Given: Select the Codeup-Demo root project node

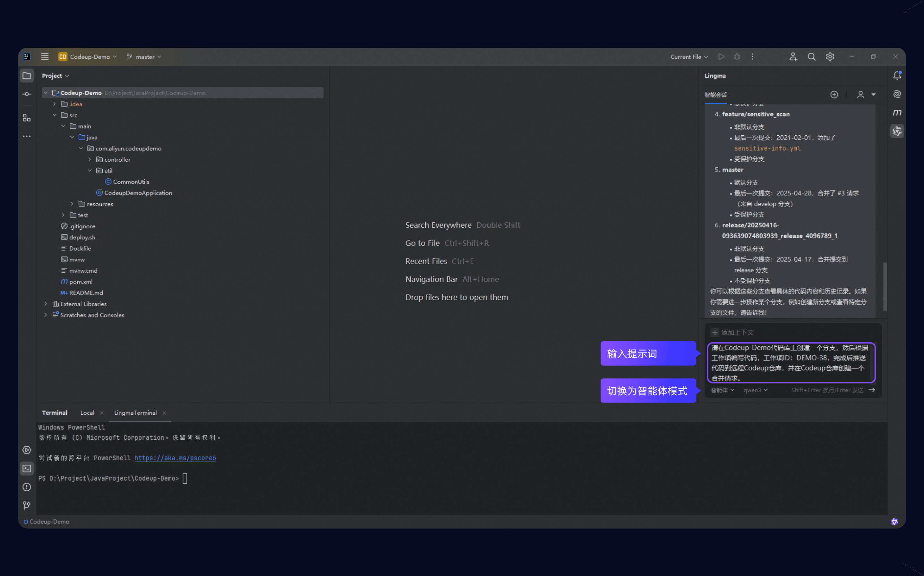Looking at the screenshot, I should point(183,93).
